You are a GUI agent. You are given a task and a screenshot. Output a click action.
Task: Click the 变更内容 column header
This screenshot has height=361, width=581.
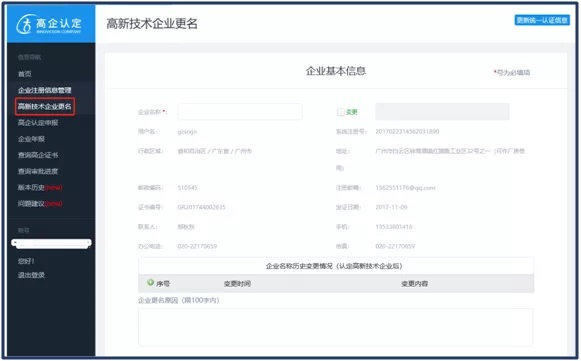(415, 284)
